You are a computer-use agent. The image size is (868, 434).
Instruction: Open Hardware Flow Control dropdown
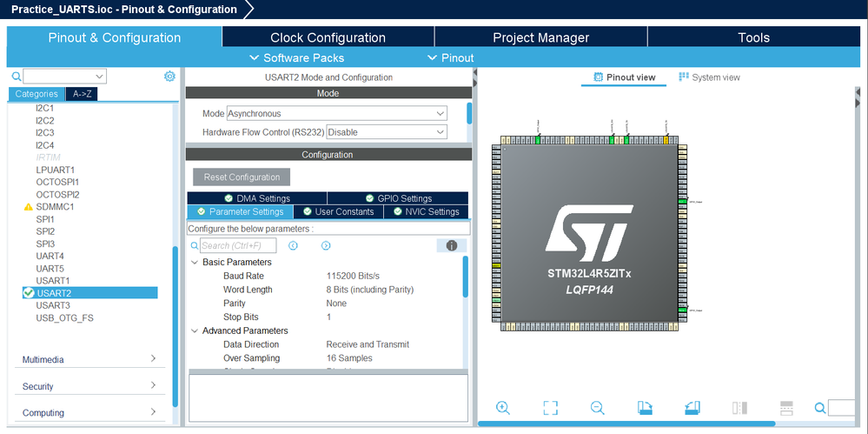pyautogui.click(x=387, y=132)
